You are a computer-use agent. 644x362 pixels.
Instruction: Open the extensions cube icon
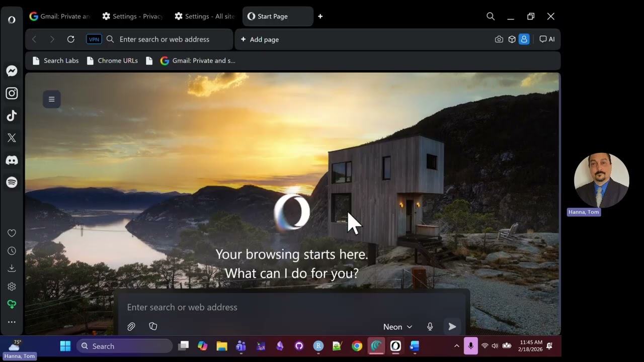(x=512, y=39)
